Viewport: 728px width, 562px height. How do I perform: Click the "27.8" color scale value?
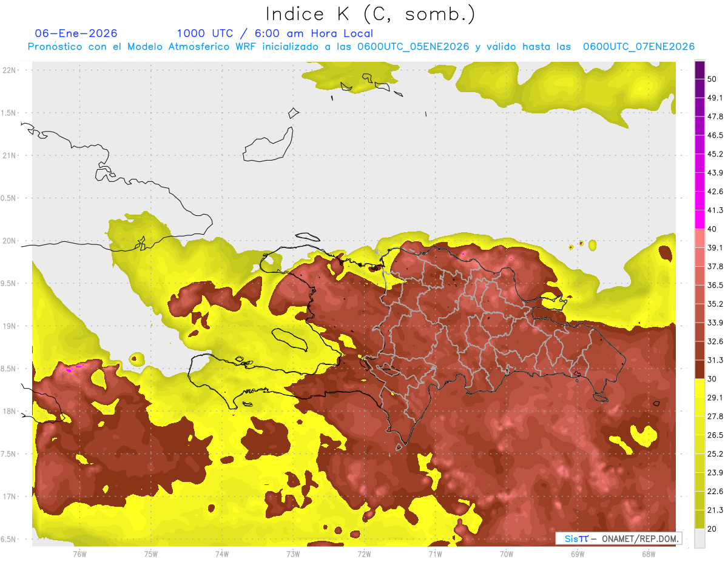pyautogui.click(x=715, y=416)
